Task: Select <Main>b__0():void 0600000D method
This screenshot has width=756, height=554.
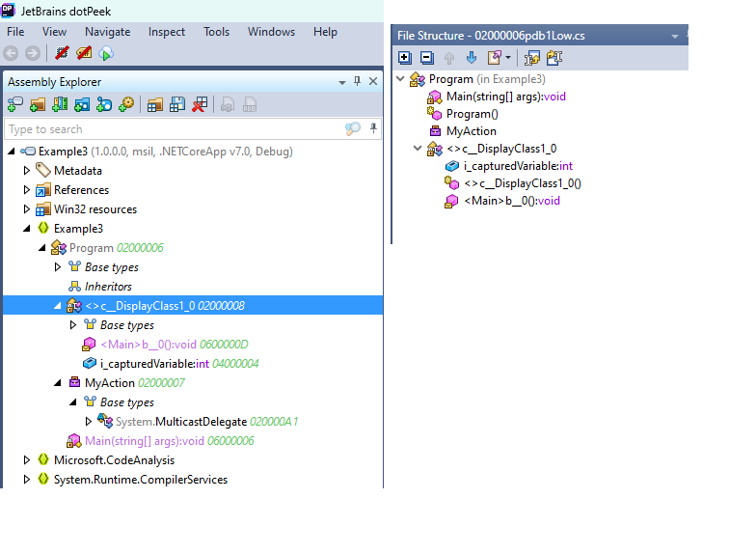Action: (174, 345)
